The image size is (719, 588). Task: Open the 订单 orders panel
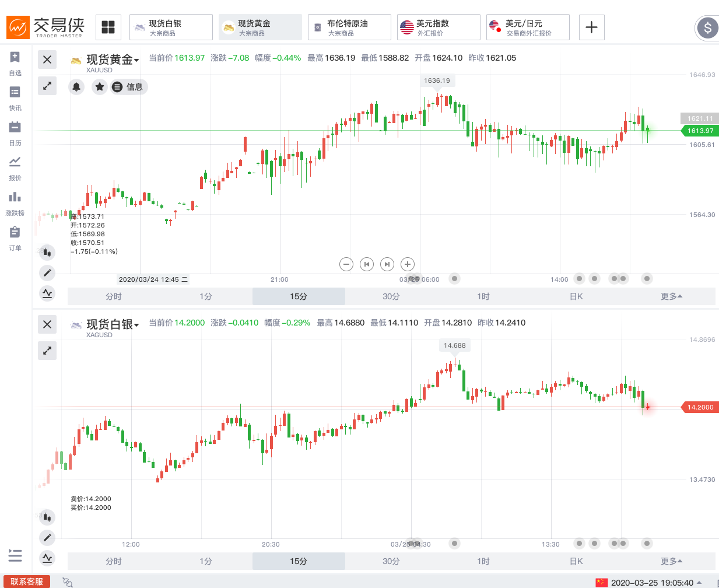tap(15, 239)
